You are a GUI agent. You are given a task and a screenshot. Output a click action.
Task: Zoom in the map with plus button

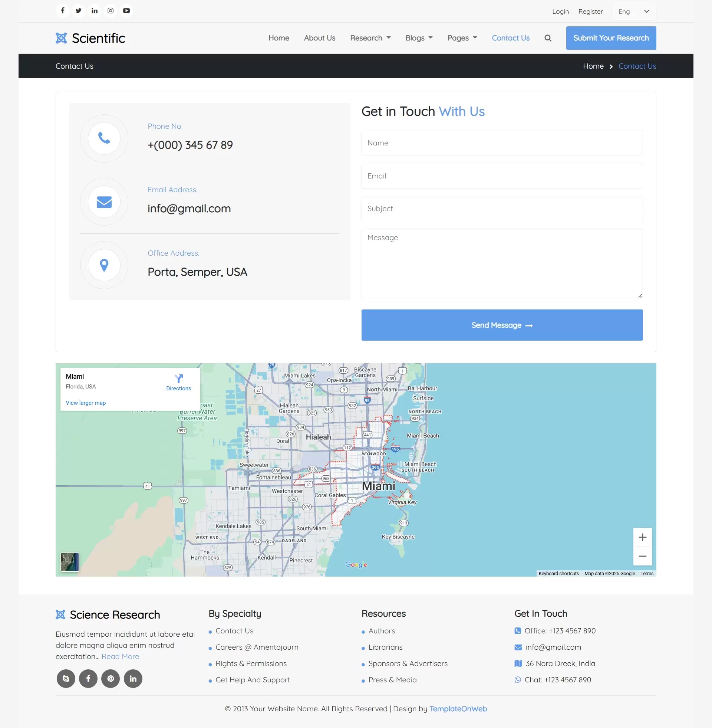[642, 537]
